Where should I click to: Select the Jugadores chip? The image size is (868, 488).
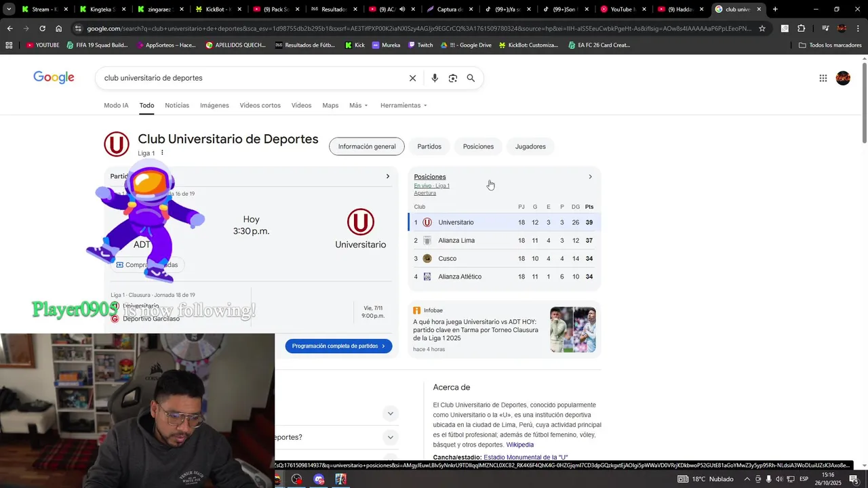tap(530, 146)
